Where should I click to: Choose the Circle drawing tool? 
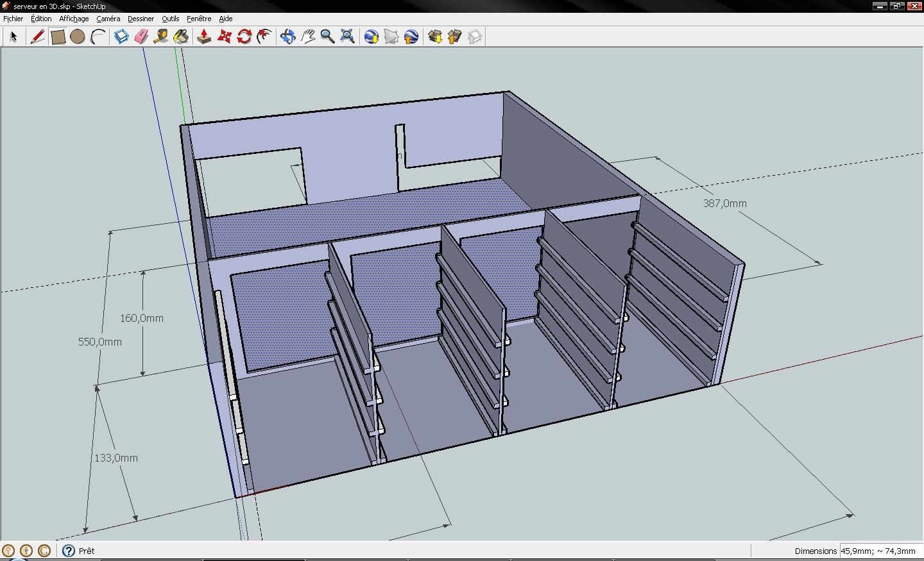coord(78,37)
